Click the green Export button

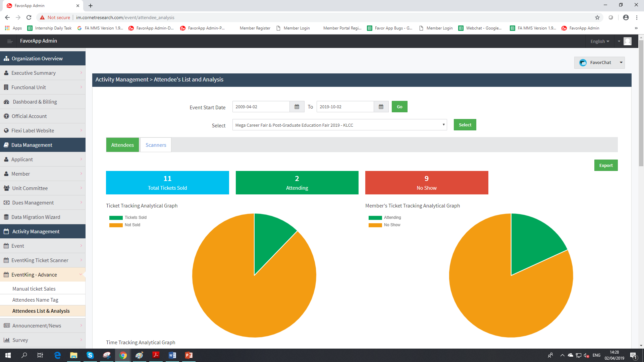pos(606,165)
